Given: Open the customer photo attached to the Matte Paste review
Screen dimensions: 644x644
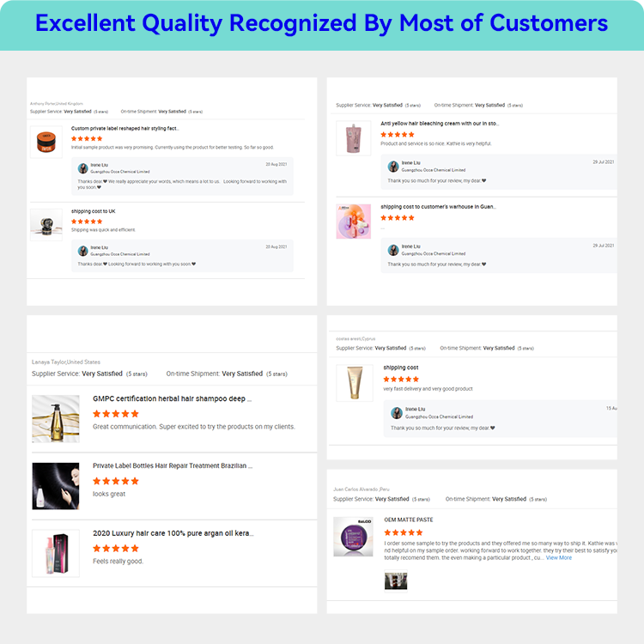Looking at the screenshot, I should (x=396, y=581).
